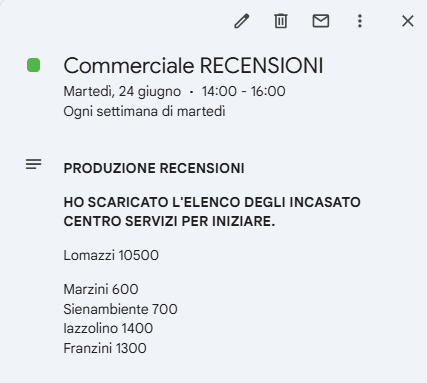Select the Commerciale RECENSIONI title
This screenshot has width=427, height=383.
tap(193, 65)
